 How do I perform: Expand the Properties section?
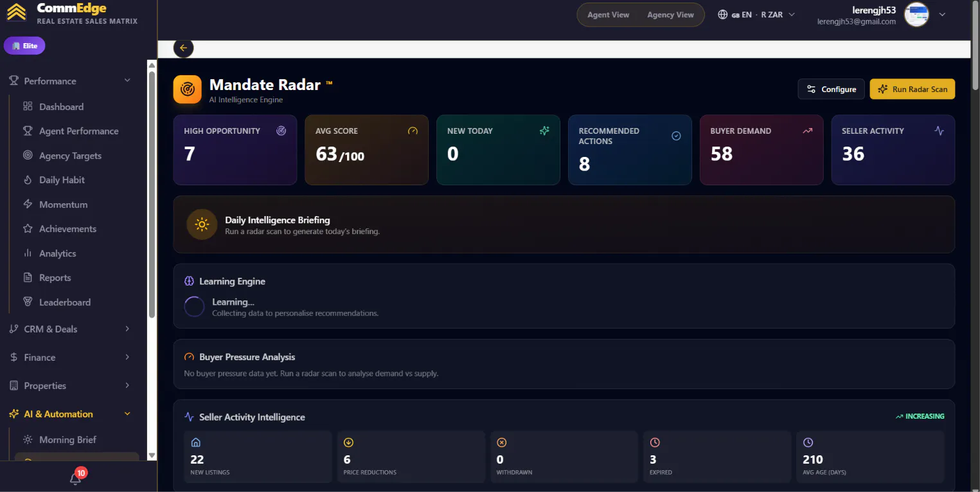pyautogui.click(x=69, y=385)
